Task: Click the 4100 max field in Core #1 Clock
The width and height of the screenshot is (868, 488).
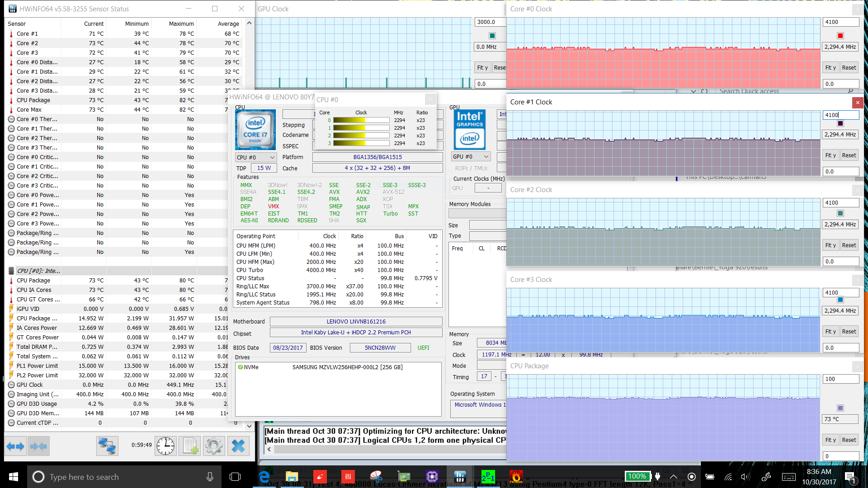Action: tap(840, 115)
